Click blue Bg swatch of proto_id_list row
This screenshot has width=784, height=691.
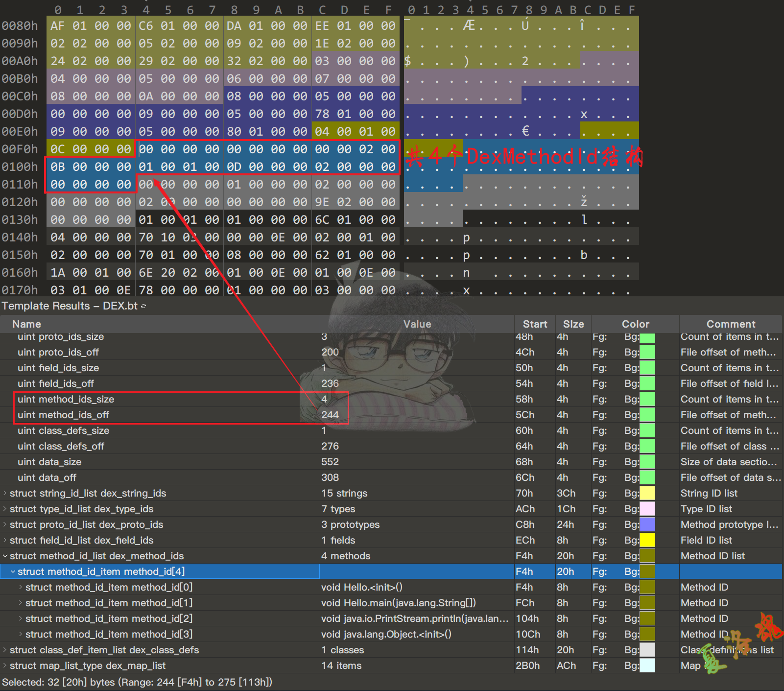click(x=647, y=524)
